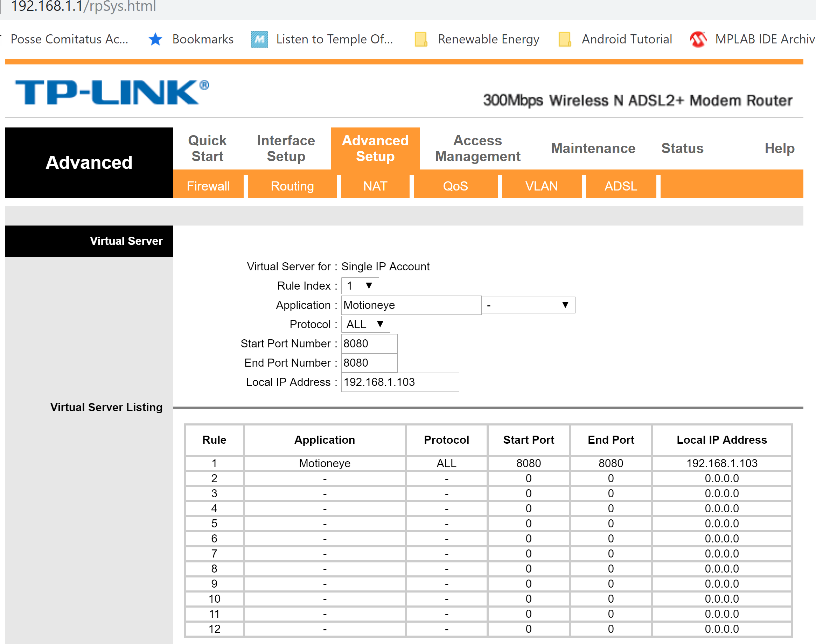Open the Android Tutorial bookmark folder
The width and height of the screenshot is (816, 644).
tap(615, 39)
